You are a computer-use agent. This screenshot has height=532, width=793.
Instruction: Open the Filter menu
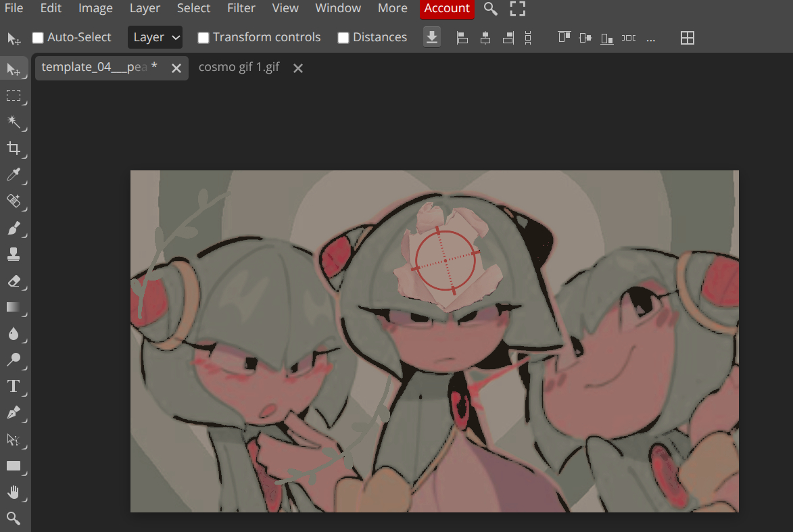[x=241, y=9]
